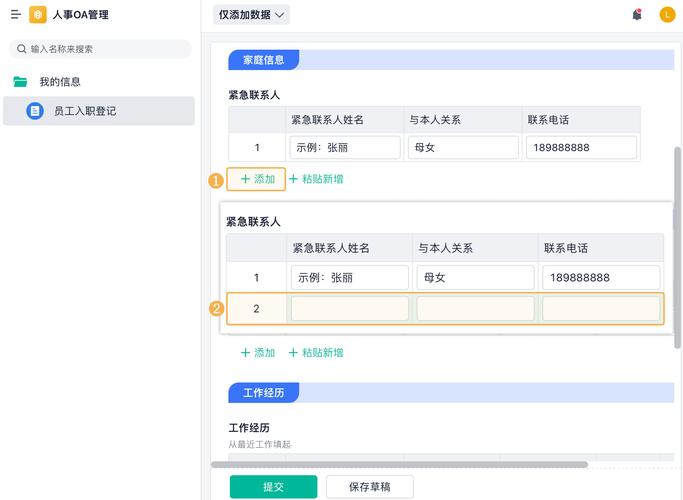This screenshot has height=500, width=683.
Task: Open the notification bell
Action: pyautogui.click(x=637, y=15)
